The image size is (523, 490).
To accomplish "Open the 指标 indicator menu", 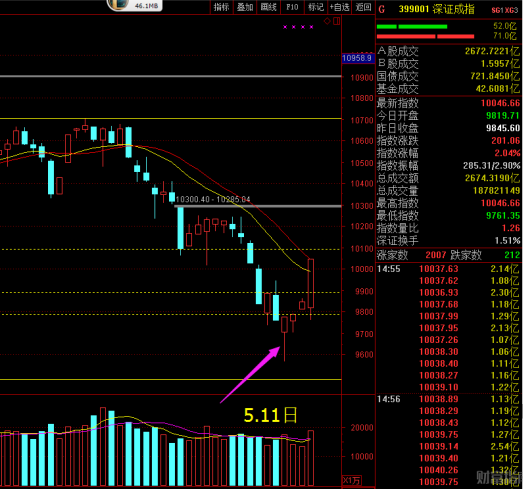I will point(221,7).
